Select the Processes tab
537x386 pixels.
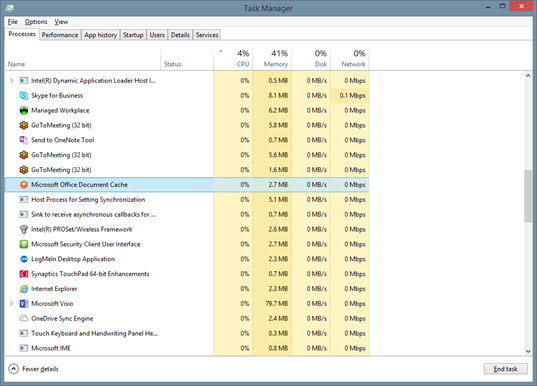point(22,34)
